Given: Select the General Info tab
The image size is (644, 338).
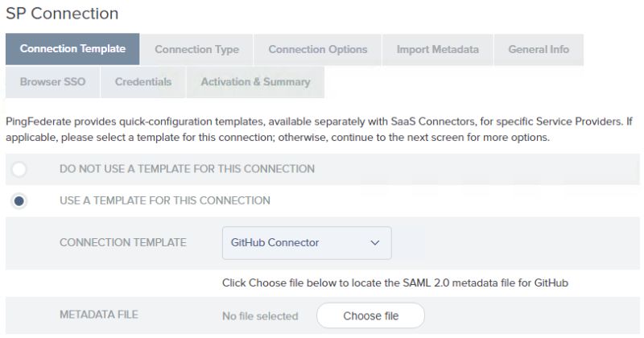Looking at the screenshot, I should [x=538, y=49].
